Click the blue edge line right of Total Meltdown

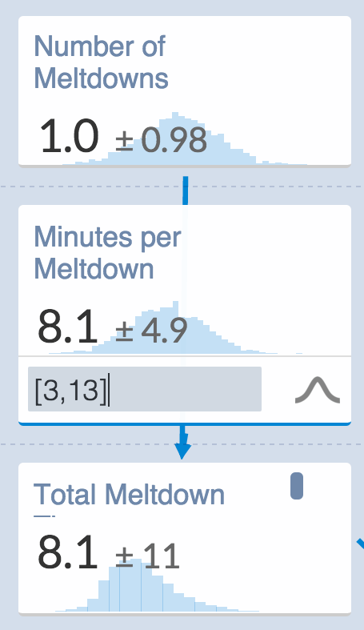pyautogui.click(x=360, y=544)
